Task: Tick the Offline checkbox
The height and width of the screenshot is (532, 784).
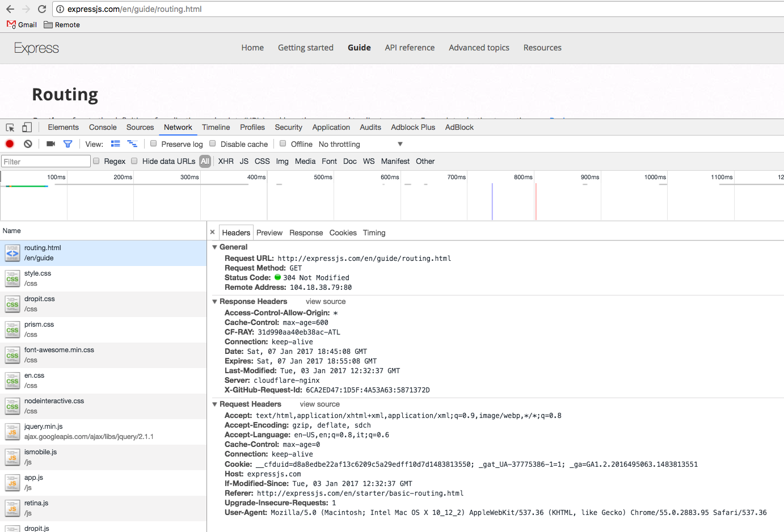Action: 283,143
